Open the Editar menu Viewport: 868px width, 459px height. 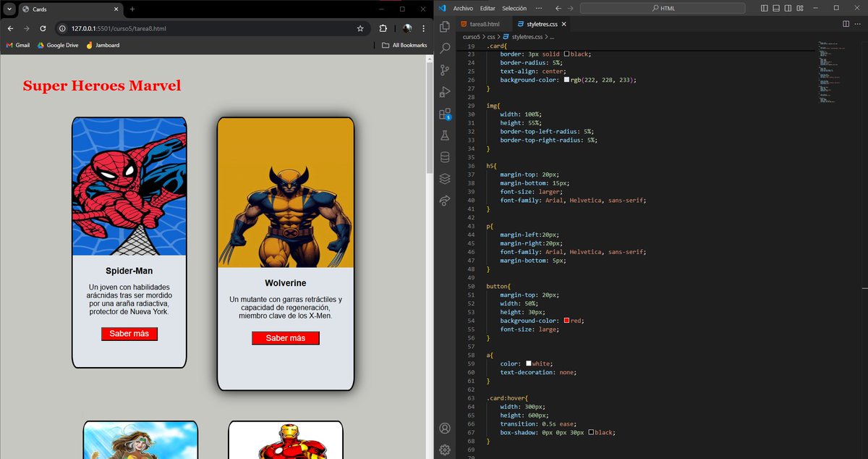click(x=488, y=8)
